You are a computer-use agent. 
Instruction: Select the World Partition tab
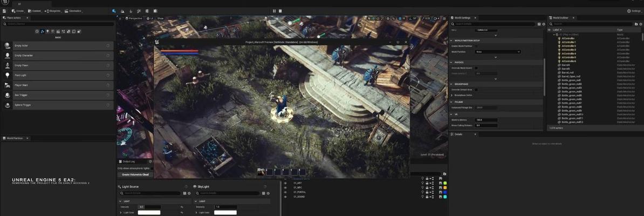[x=15, y=138]
